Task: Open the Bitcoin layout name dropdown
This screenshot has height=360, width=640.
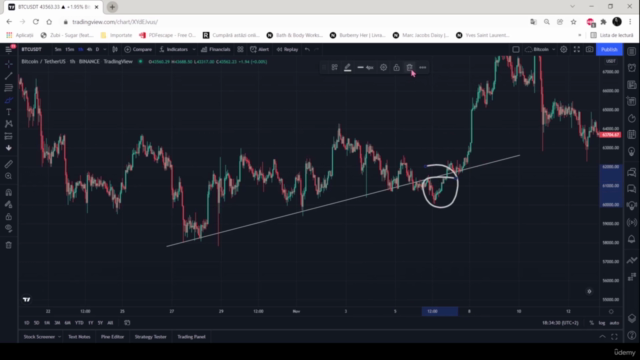Action: pos(540,49)
